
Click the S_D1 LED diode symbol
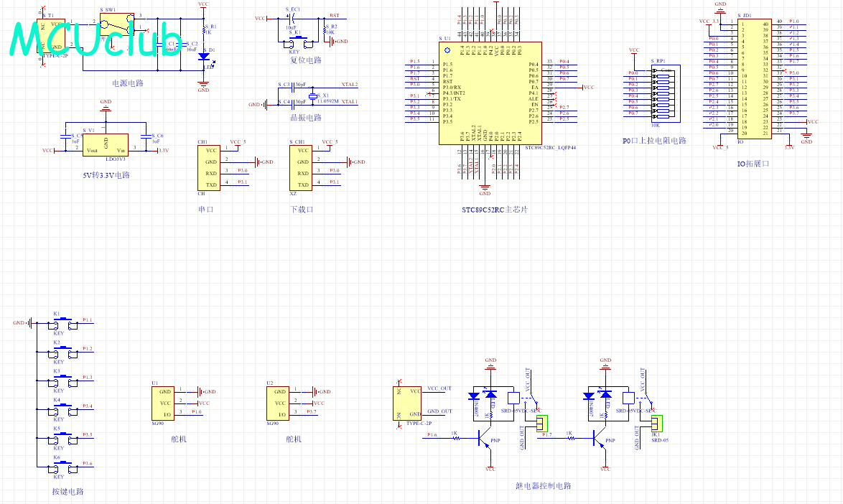[x=203, y=56]
